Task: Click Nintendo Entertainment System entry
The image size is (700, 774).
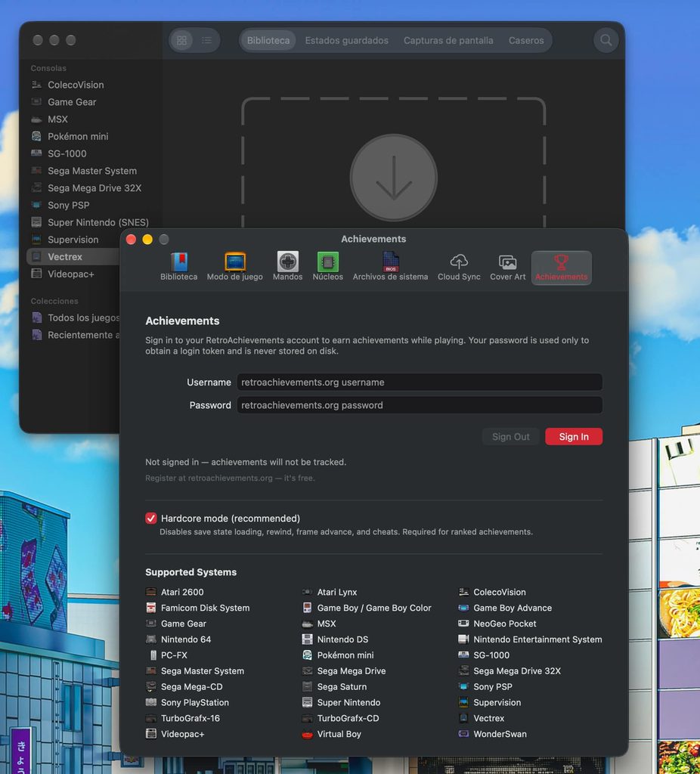Action: pos(530,639)
